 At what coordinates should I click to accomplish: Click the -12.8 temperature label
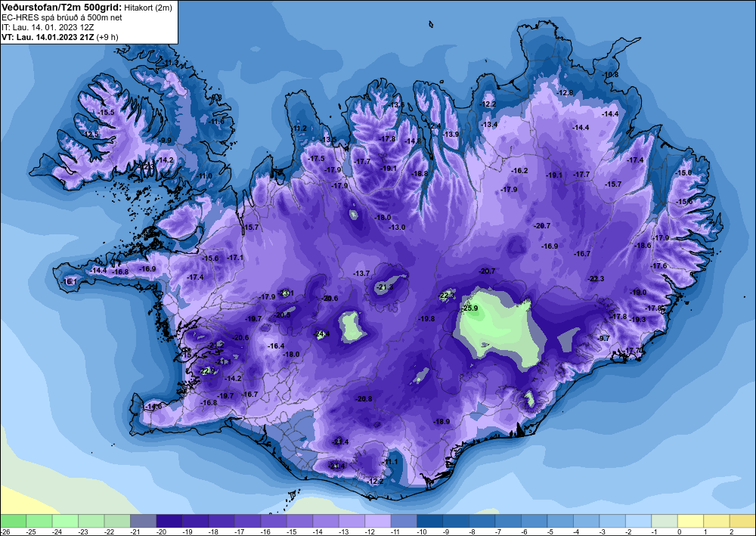(x=565, y=92)
